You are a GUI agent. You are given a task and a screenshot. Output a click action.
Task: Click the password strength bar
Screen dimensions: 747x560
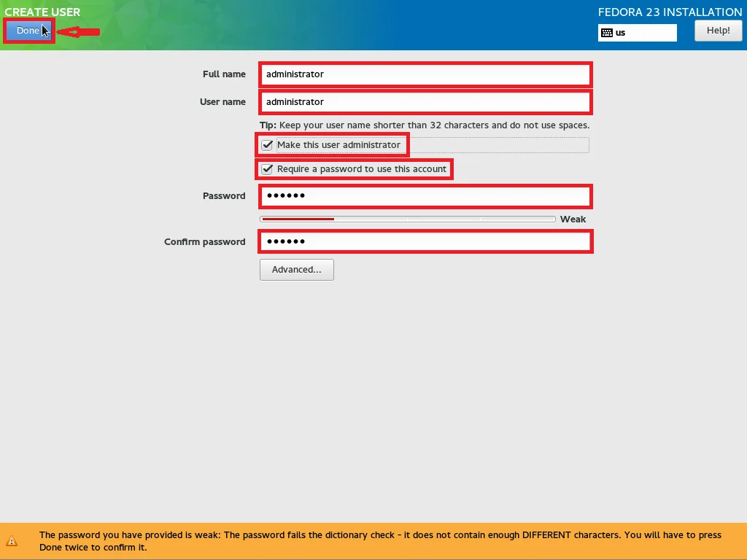click(408, 219)
